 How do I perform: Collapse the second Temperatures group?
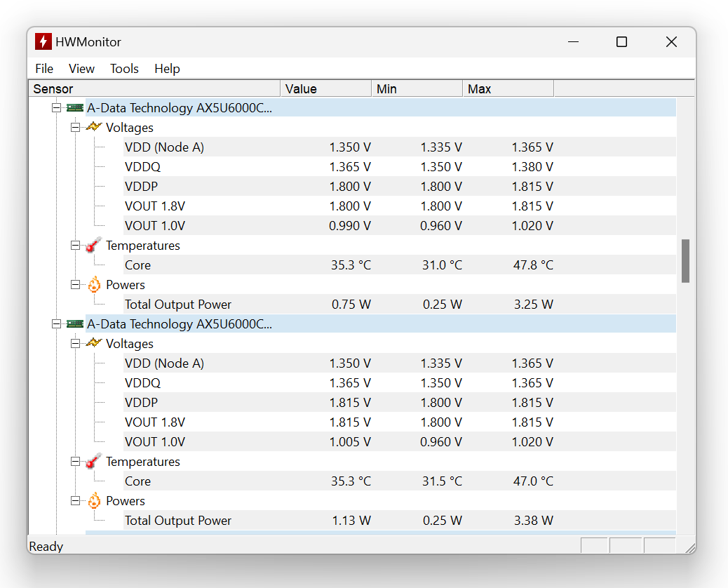pos(75,462)
